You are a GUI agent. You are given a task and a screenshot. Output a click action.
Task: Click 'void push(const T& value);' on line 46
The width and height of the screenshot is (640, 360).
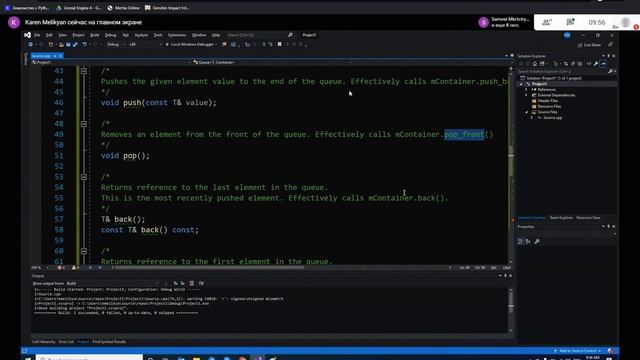(159, 103)
